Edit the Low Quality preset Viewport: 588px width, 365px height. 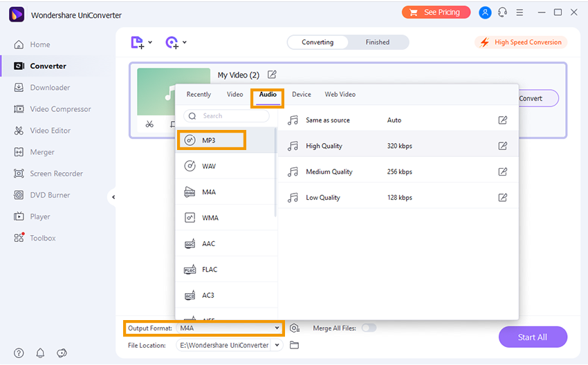click(502, 198)
